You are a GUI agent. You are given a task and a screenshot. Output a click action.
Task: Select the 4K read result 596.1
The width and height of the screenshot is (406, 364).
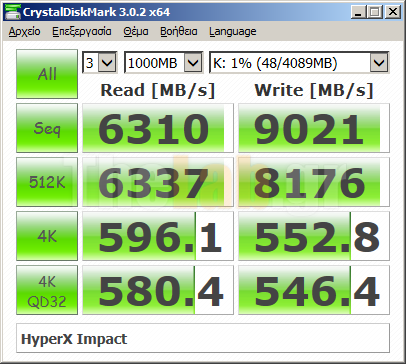[x=158, y=236]
